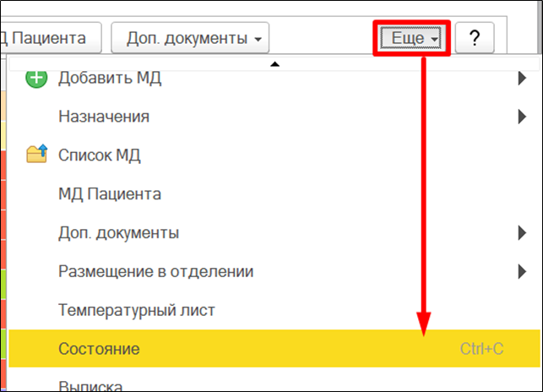This screenshot has height=392, width=543.
Task: Click the green plus Добавить МД icon
Action: (x=37, y=79)
